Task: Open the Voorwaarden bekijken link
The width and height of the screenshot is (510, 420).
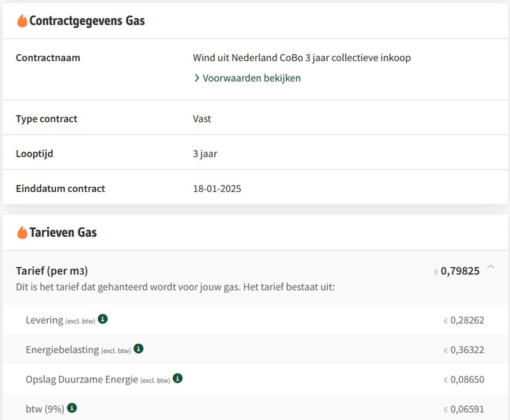Action: [x=251, y=78]
